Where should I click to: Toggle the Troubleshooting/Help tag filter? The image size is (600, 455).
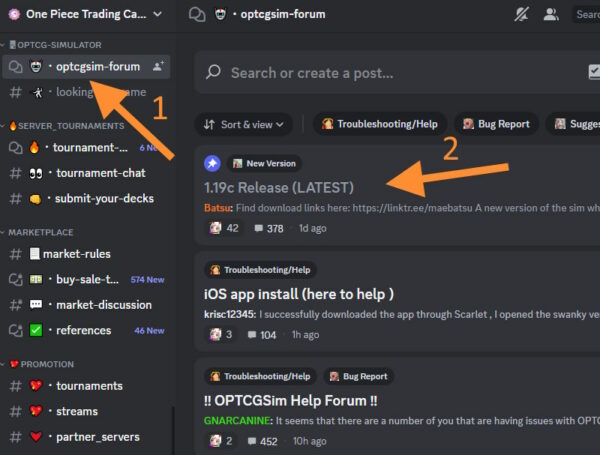(378, 124)
